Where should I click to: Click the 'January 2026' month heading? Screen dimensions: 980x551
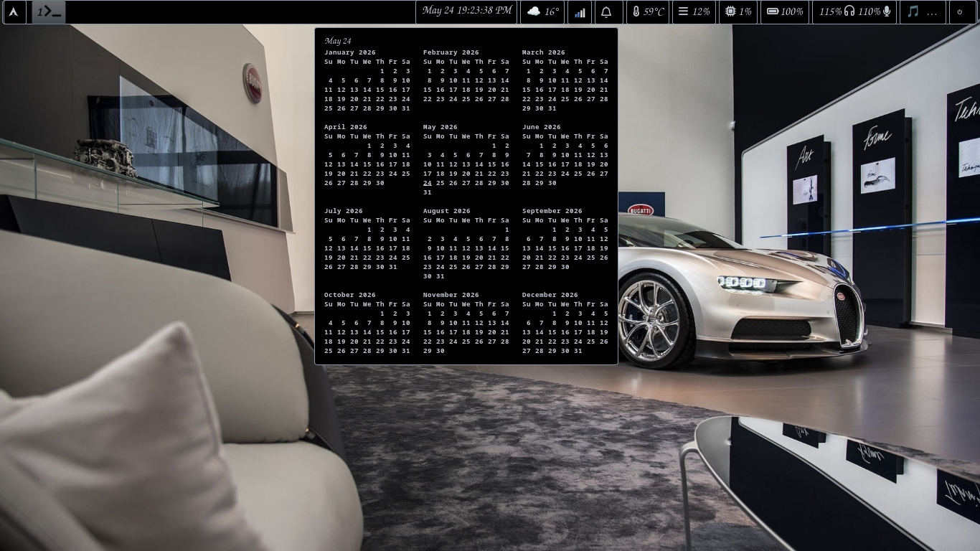pyautogui.click(x=350, y=52)
